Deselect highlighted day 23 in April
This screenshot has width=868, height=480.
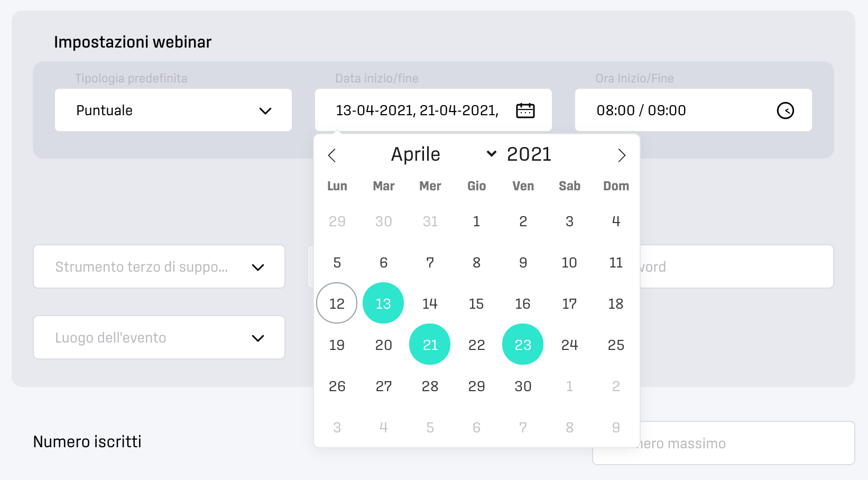coord(523,344)
